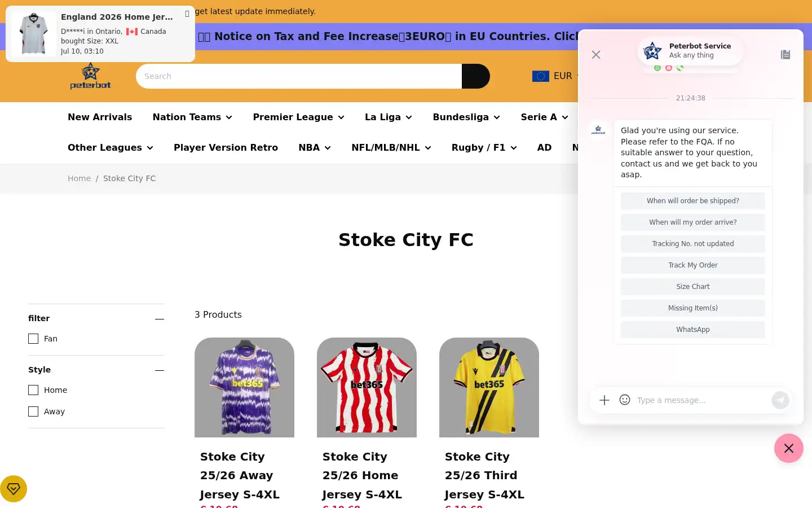Click the 'England 2026 Home Jer...' notification title

(x=117, y=17)
